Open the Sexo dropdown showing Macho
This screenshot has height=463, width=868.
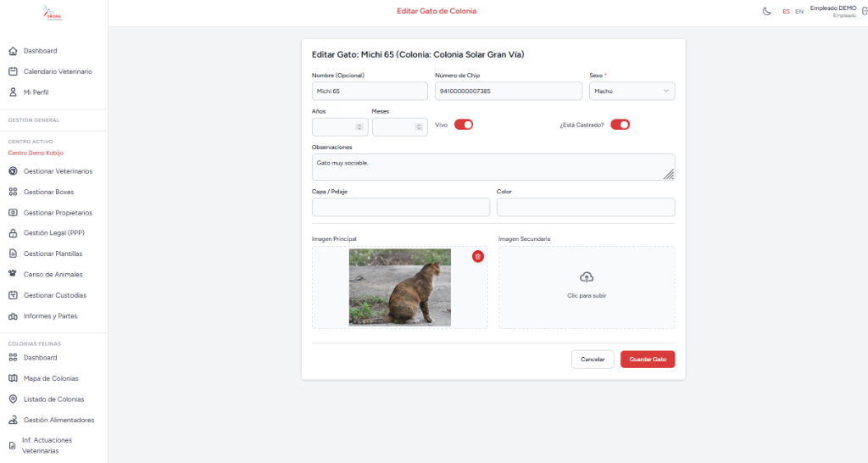[x=632, y=91]
